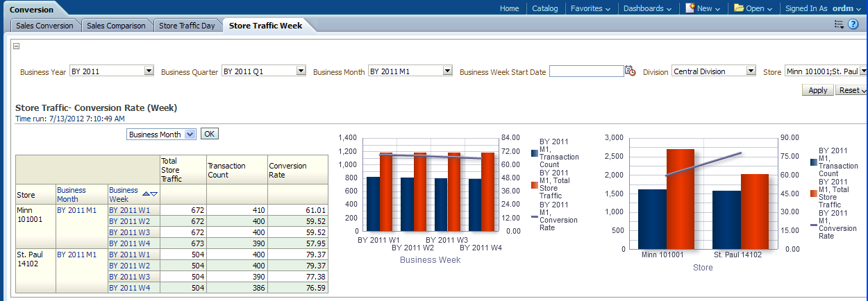Click the Business Week Start Date field
The width and height of the screenshot is (868, 301).
click(x=586, y=71)
